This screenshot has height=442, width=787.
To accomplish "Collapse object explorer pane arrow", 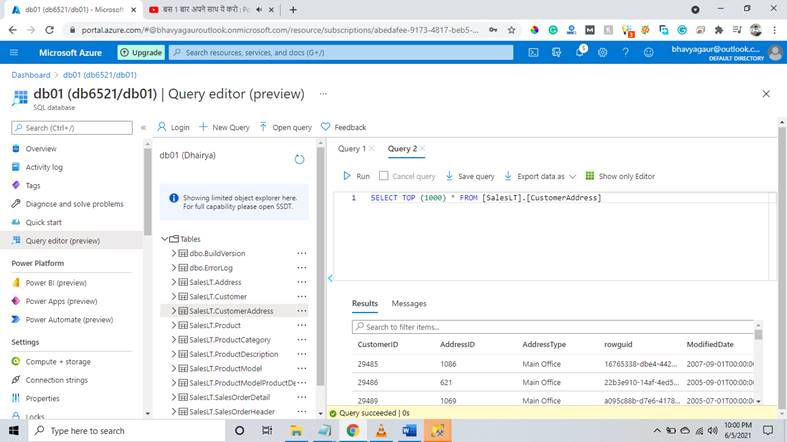I will (330, 277).
